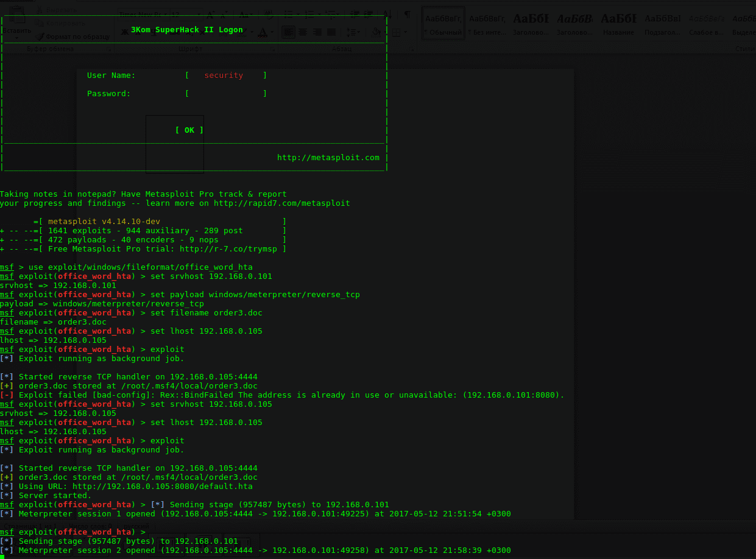Click the 3Kom SuperHack II Logon title
The width and height of the screenshot is (756, 559).
[187, 30]
